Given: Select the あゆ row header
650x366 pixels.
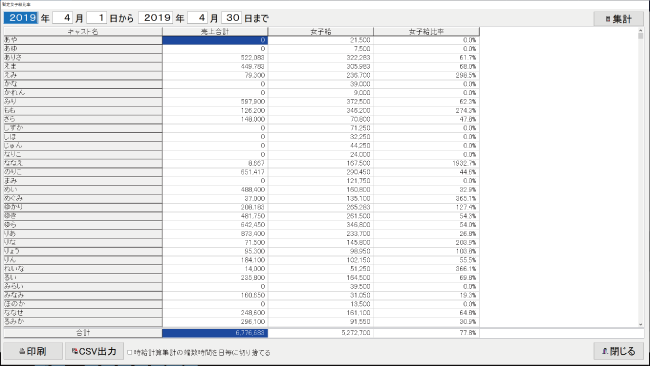Looking at the screenshot, I should pos(83,48).
